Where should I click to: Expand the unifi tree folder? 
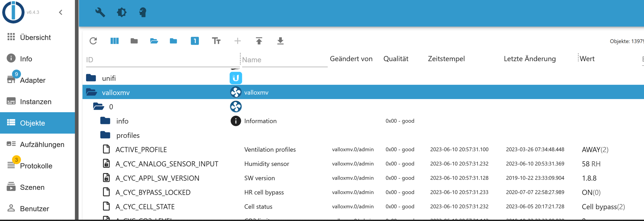point(92,78)
